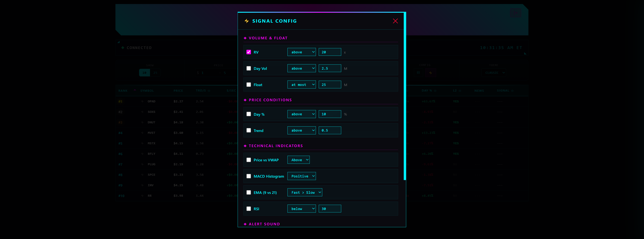Enable the MACD Histogram checkbox
Image resolution: width=644 pixels, height=239 pixels.
248,176
